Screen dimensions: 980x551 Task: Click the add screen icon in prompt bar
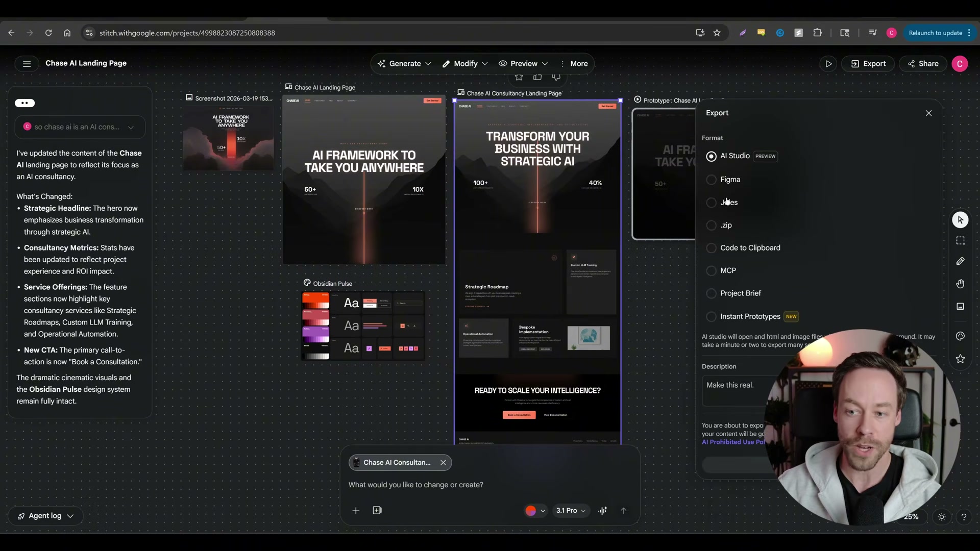pyautogui.click(x=377, y=511)
